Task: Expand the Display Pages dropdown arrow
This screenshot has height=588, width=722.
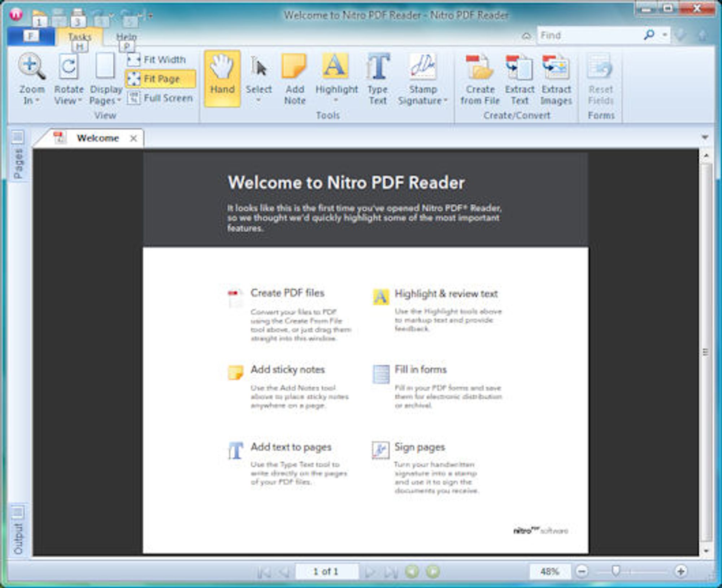Action: (119, 101)
